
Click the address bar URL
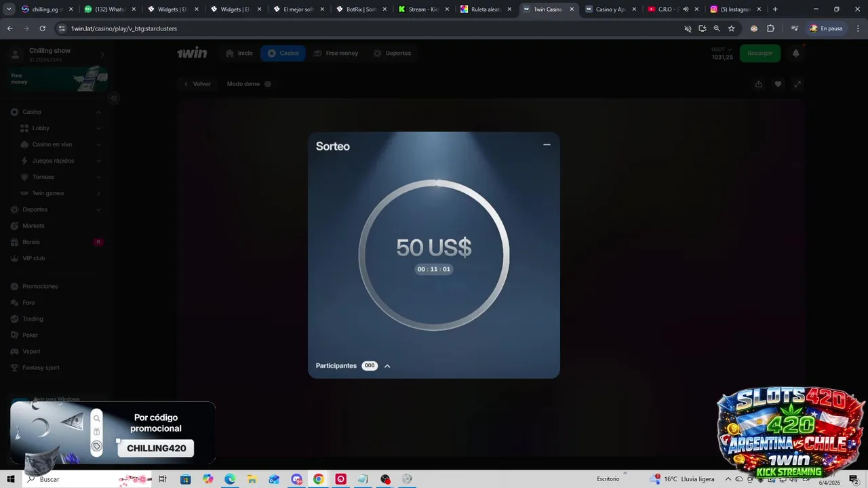pyautogui.click(x=124, y=28)
